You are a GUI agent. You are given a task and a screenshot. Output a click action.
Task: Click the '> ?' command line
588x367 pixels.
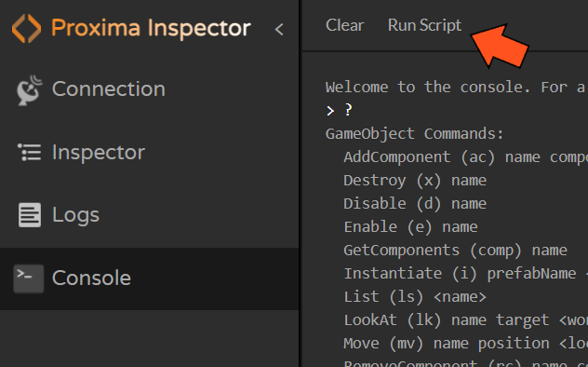click(x=339, y=110)
